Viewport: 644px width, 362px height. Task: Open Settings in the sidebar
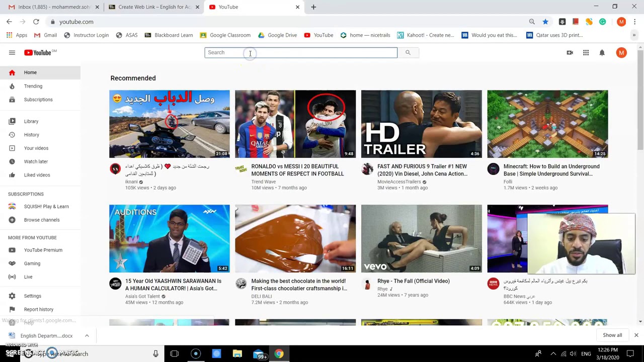(x=40, y=296)
